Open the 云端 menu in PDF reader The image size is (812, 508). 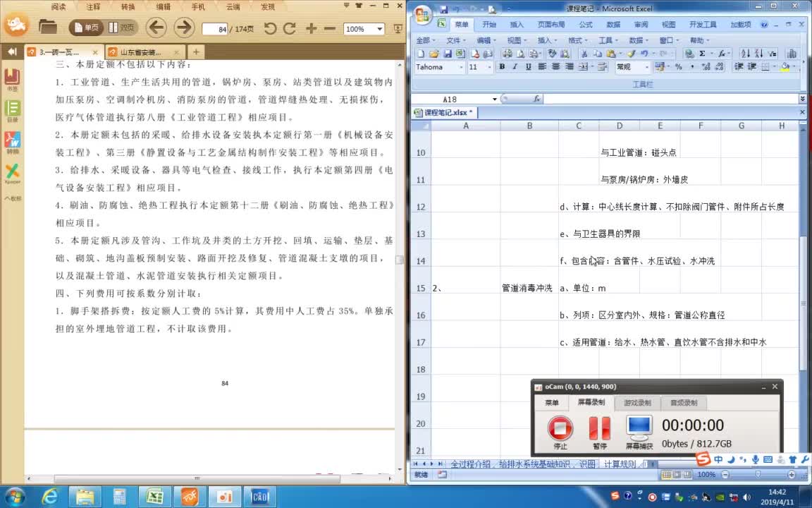[x=233, y=7]
